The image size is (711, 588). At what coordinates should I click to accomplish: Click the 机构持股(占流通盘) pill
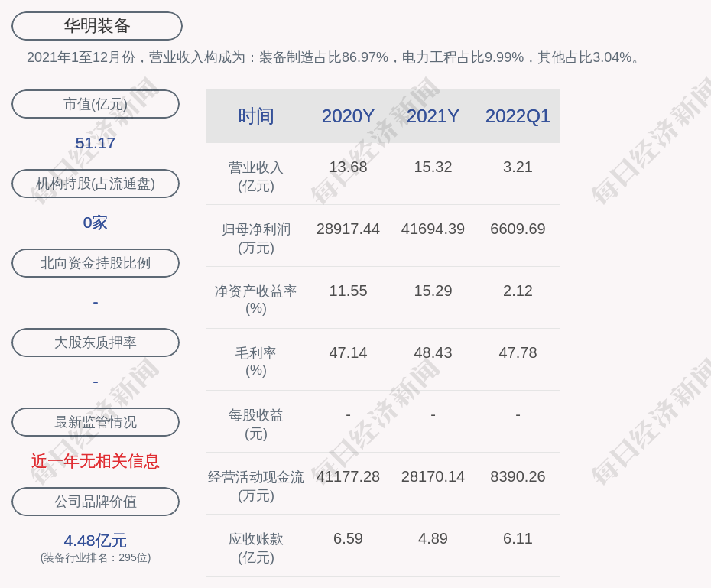(96, 184)
